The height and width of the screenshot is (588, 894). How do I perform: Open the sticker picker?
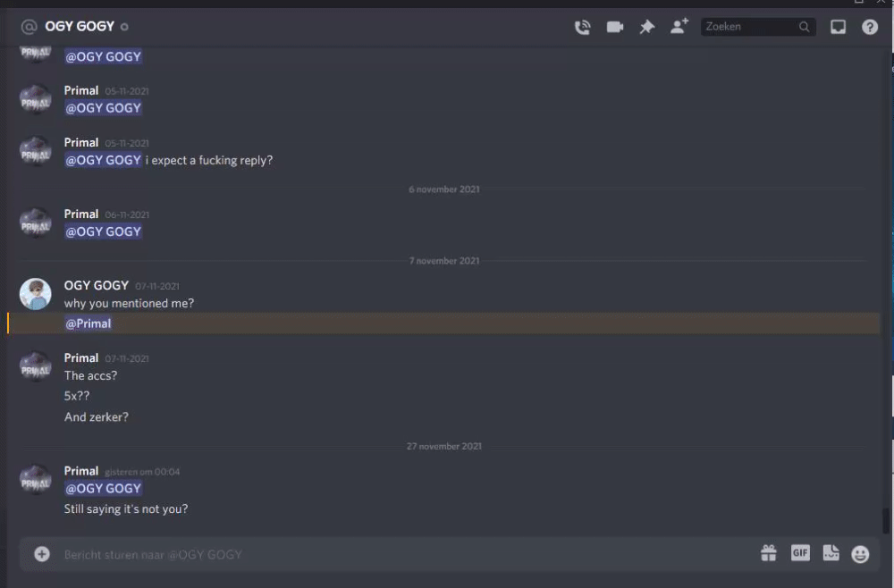831,552
